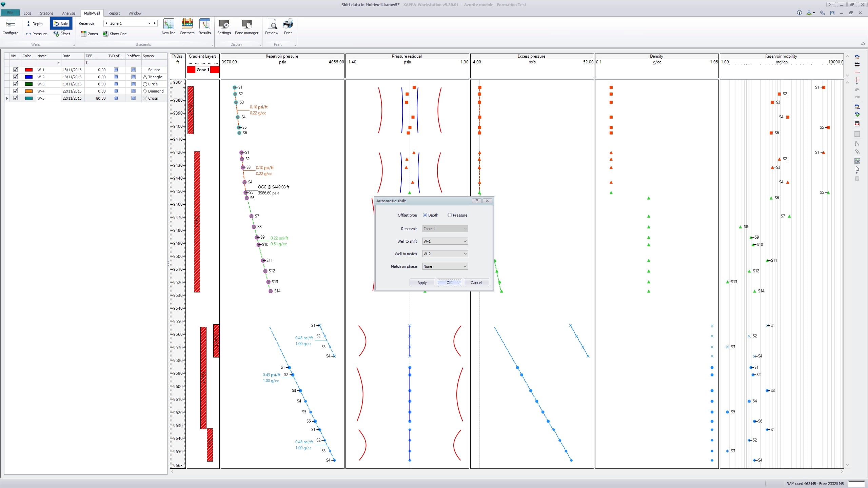Open the Results table
This screenshot has height=488, width=868.
tap(204, 27)
